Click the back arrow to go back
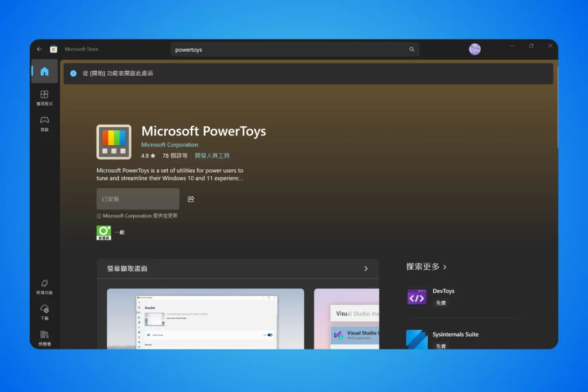The height and width of the screenshot is (392, 588). pyautogui.click(x=38, y=49)
